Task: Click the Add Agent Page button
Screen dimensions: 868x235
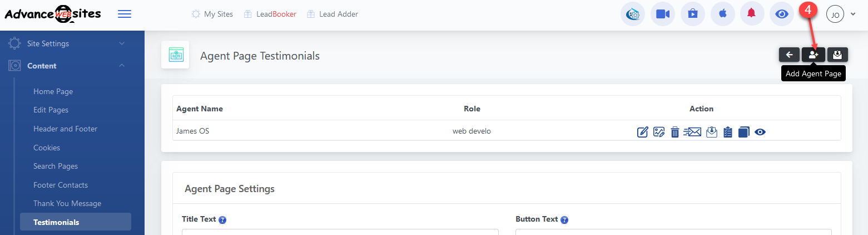Action: (x=813, y=55)
